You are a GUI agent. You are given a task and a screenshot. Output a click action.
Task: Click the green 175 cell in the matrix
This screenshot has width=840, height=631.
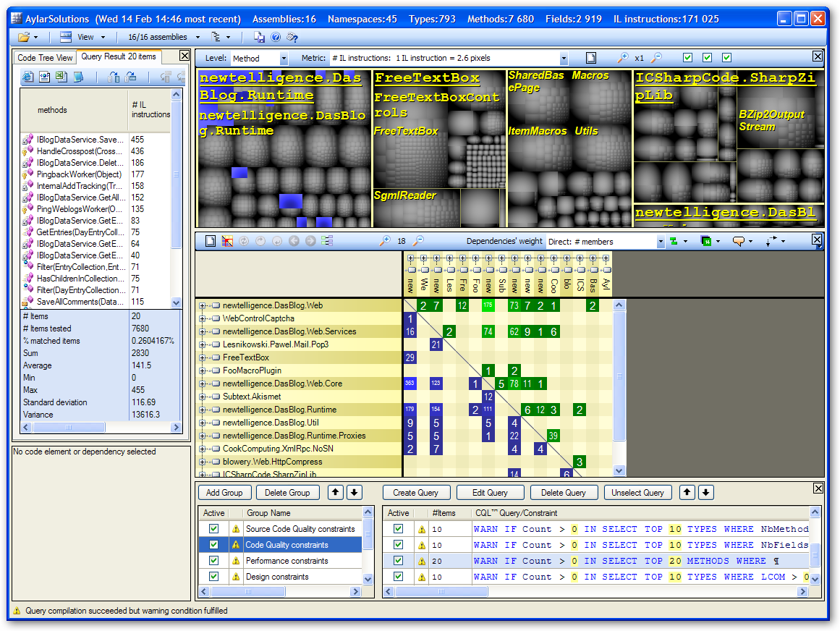point(488,305)
